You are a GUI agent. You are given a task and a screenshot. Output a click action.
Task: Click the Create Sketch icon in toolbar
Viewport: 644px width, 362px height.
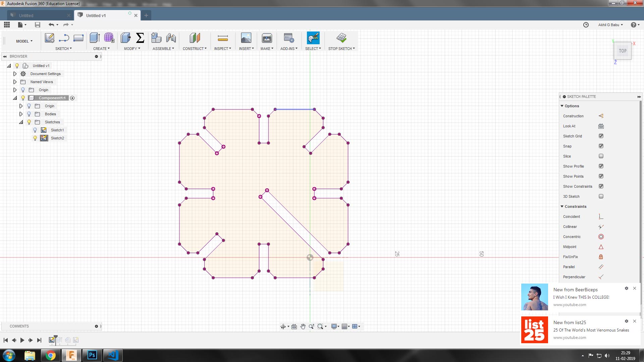[x=49, y=38]
